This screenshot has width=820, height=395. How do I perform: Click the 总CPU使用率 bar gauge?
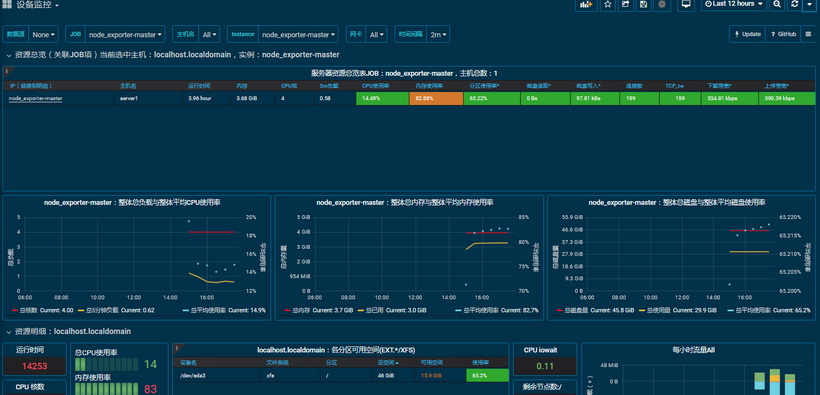(107, 364)
